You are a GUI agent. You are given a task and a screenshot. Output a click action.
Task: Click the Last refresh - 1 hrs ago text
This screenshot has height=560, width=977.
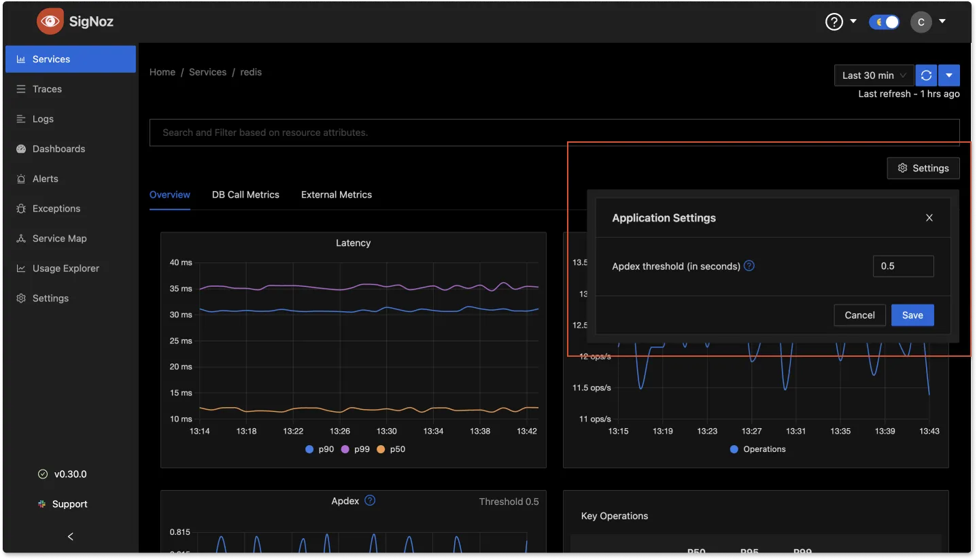[909, 94]
